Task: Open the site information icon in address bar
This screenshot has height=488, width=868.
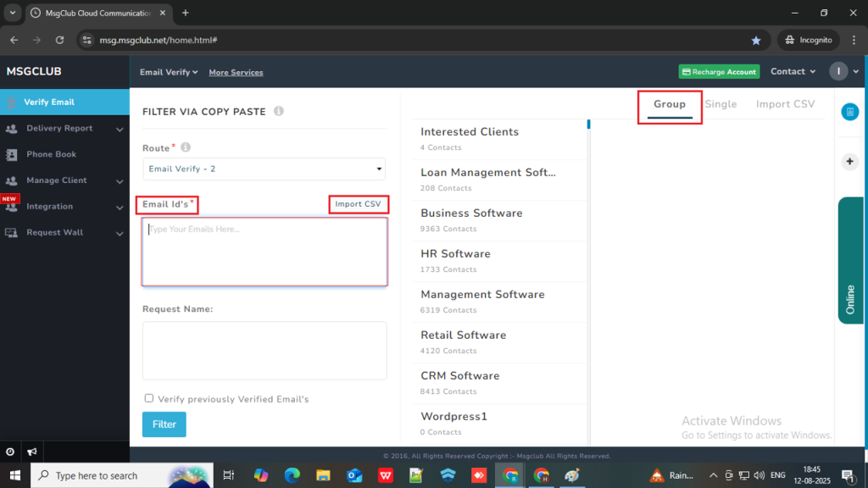Action: (x=87, y=40)
